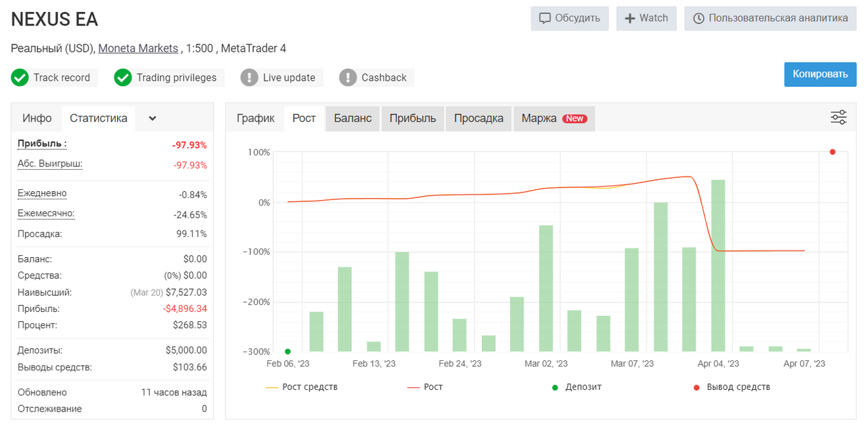Click the Trading privileges label
Image resolution: width=868 pixels, height=427 pixels.
pos(176,77)
